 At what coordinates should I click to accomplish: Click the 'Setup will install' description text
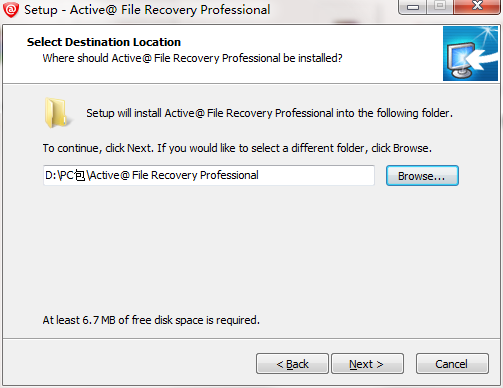tap(269, 113)
